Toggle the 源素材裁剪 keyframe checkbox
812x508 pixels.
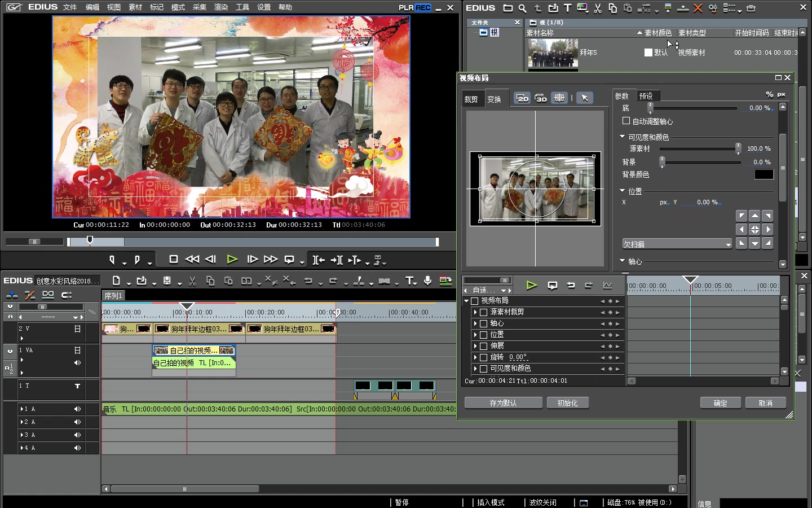[483, 312]
